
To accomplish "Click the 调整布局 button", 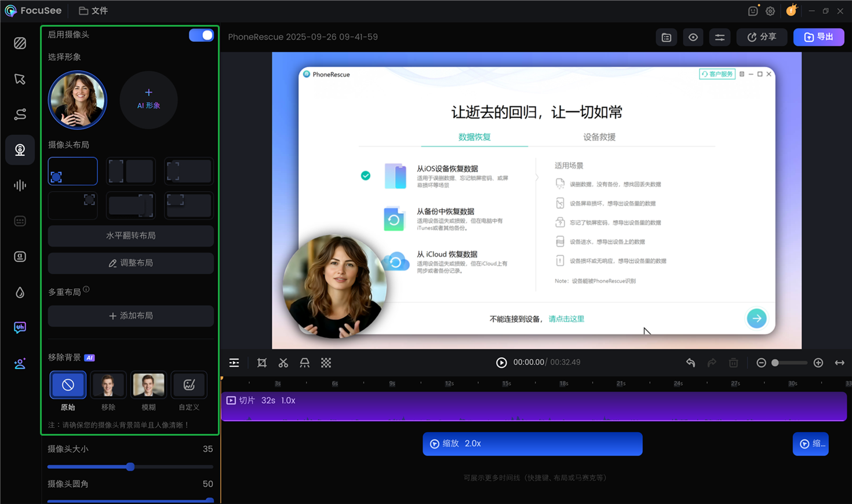I will (131, 263).
